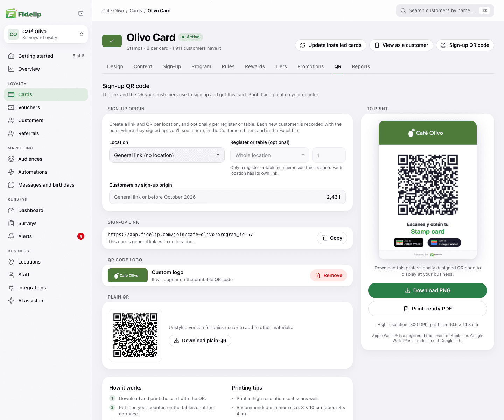Click the plain QR code image
Viewport: 504px width, 420px height.
(x=135, y=335)
